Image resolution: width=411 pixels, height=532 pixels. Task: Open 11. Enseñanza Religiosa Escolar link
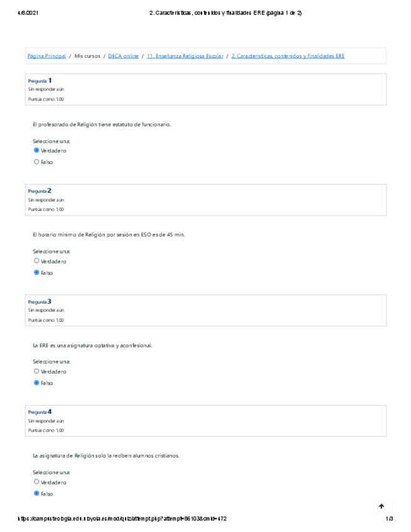[x=184, y=56]
